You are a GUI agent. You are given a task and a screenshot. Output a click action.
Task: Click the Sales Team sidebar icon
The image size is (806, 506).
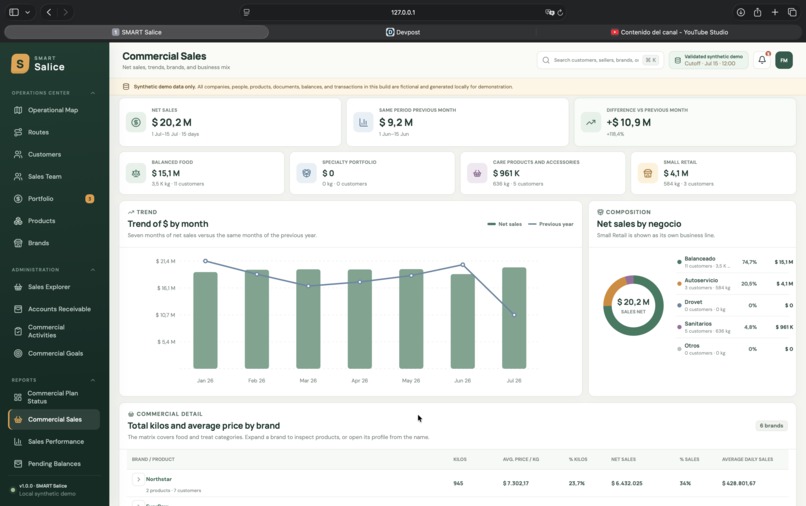pos(18,176)
